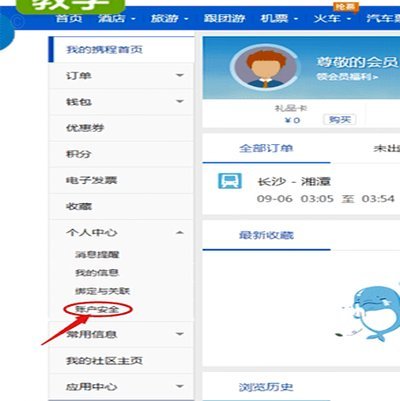Switch to 最新收藏 tab
Viewport: 400px width, 401px height.
(x=266, y=235)
